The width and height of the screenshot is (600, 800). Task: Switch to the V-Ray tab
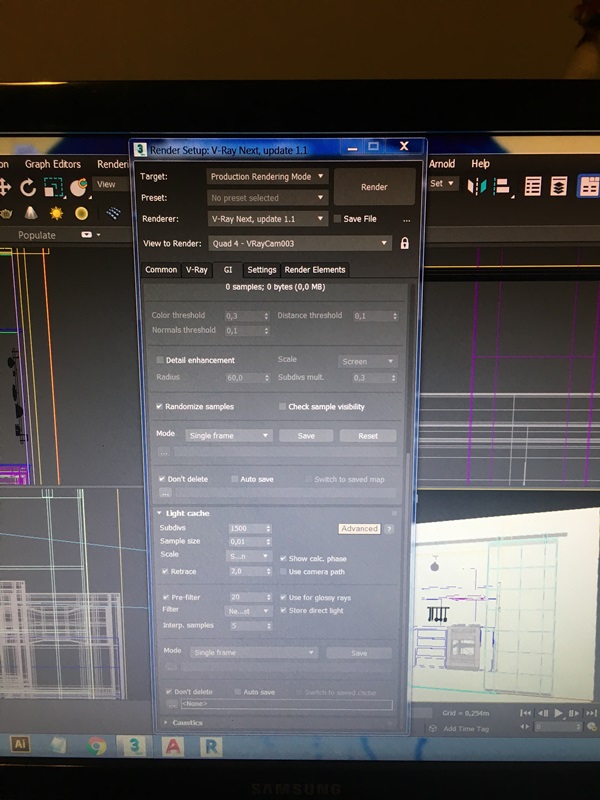tap(196, 269)
